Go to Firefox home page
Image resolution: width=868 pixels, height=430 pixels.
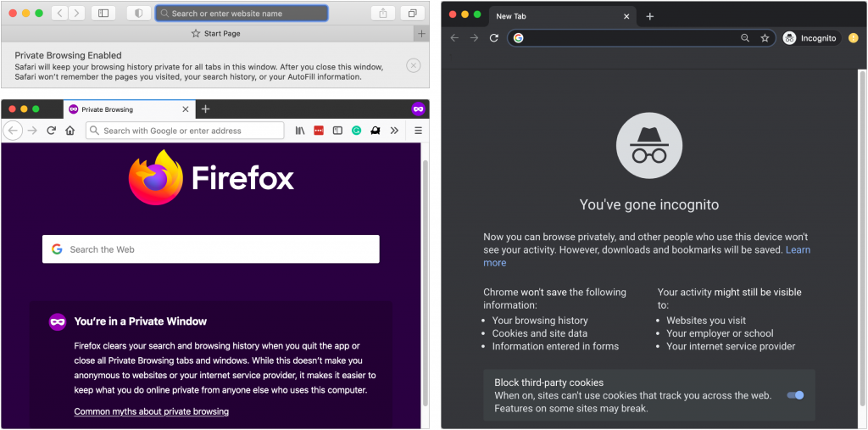pos(70,131)
